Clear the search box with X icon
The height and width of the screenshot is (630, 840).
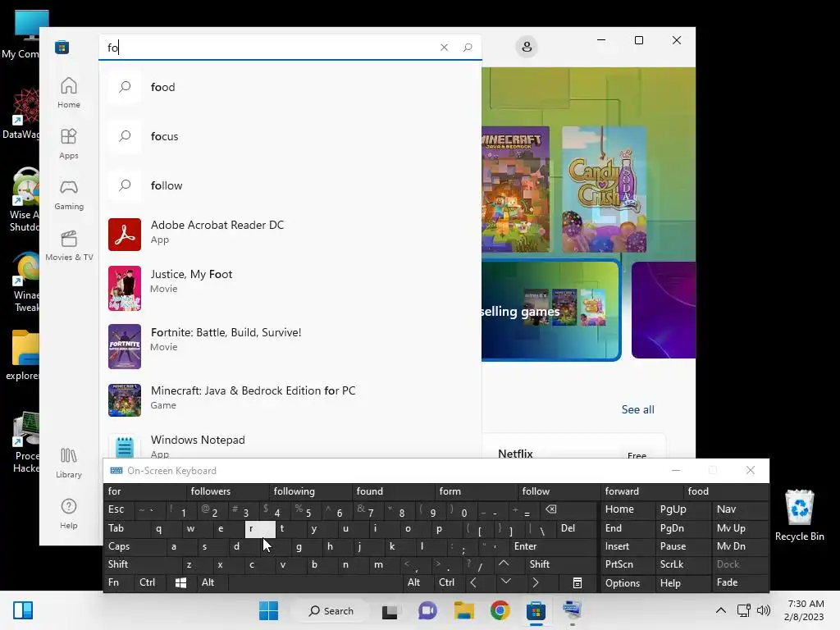coord(444,47)
